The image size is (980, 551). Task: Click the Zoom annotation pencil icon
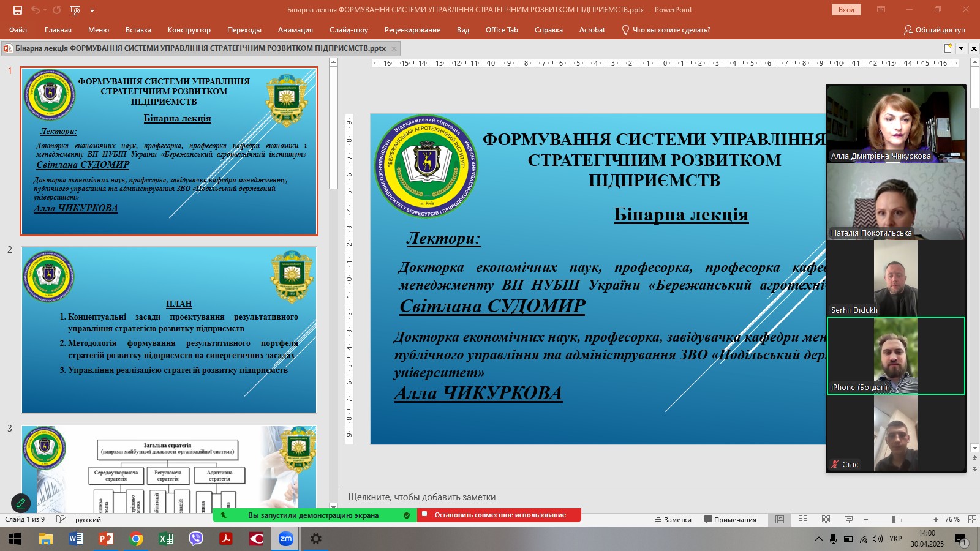tap(21, 503)
